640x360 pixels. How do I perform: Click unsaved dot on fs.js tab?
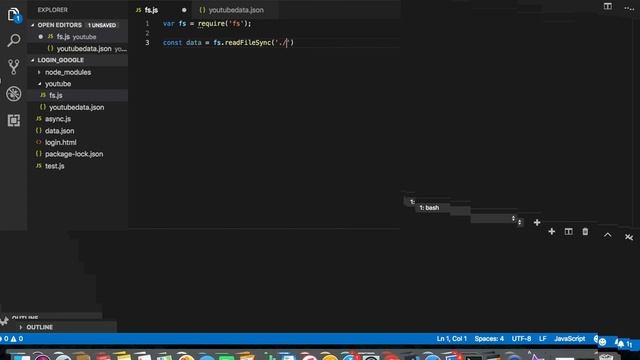click(x=184, y=10)
